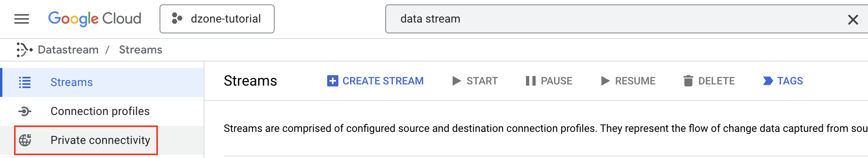Click the Datastream product icon
The width and height of the screenshot is (868, 158).
coord(24,50)
